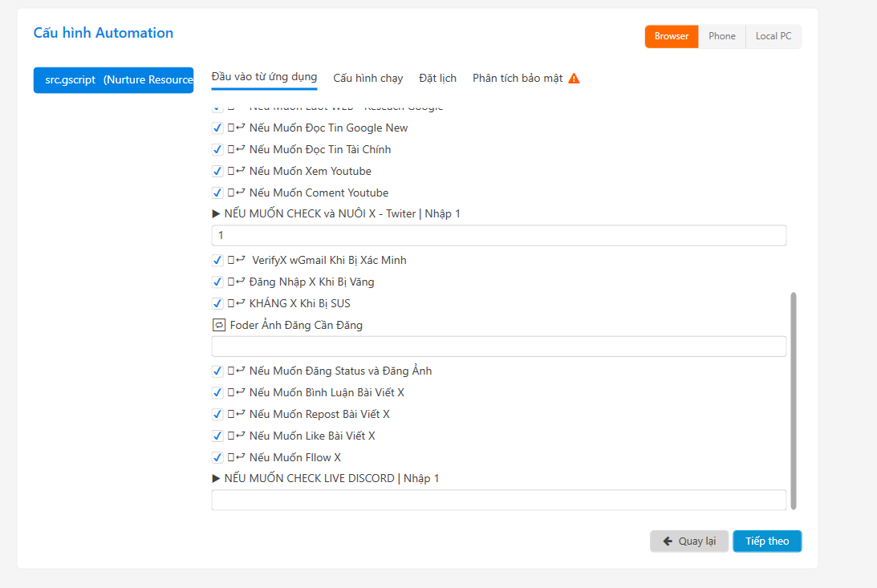Open the Đặt lịch tab

(437, 78)
